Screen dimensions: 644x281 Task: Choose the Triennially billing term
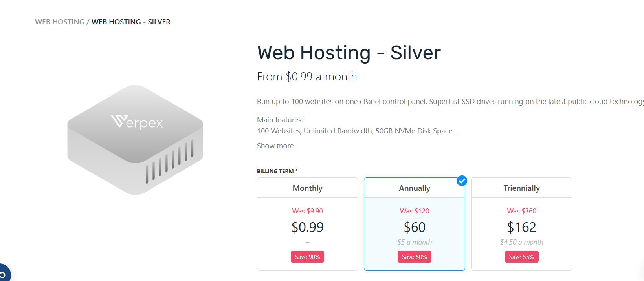click(521, 188)
